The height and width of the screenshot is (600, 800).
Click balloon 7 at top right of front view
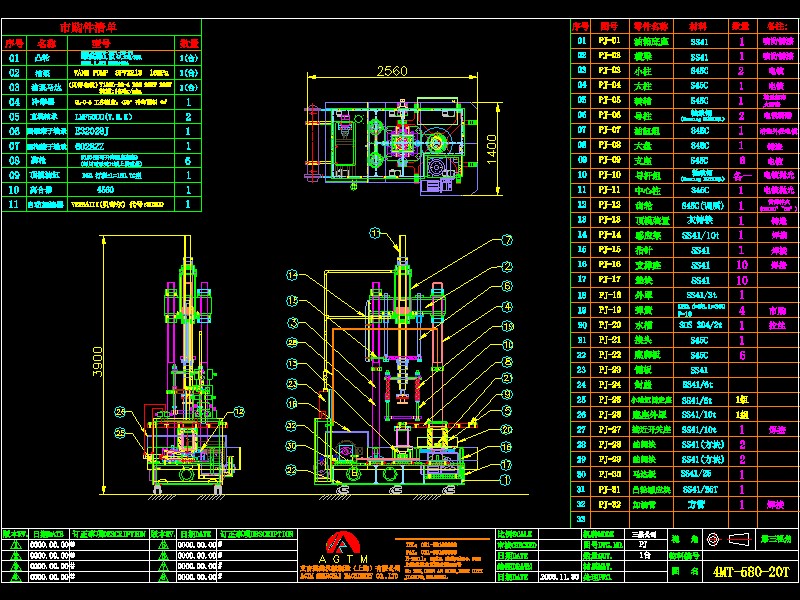[x=507, y=240]
